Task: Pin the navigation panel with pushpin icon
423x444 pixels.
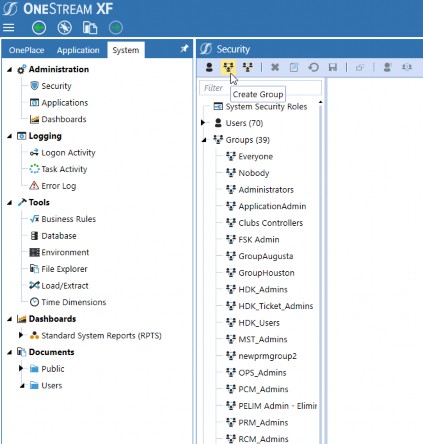Action: [184, 49]
